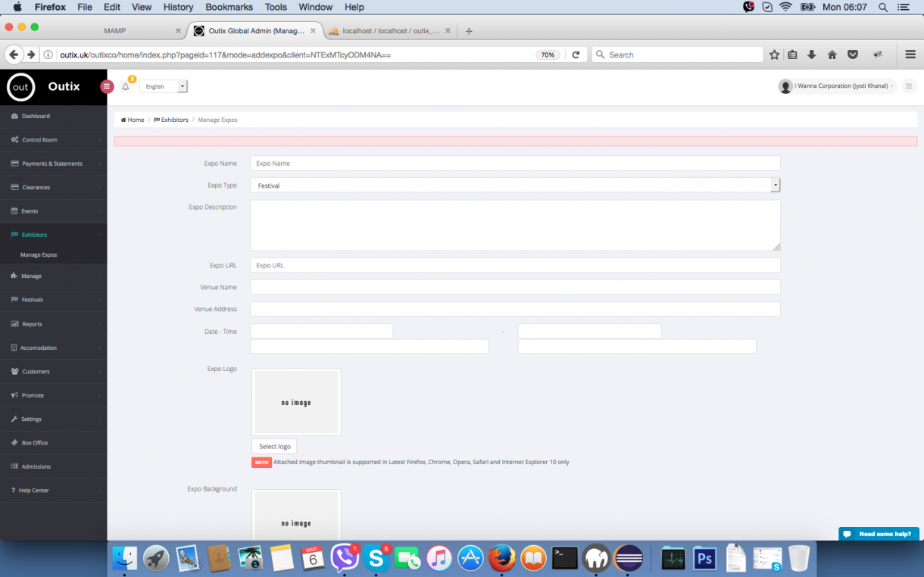
Task: Click the Select logo button
Action: click(274, 447)
